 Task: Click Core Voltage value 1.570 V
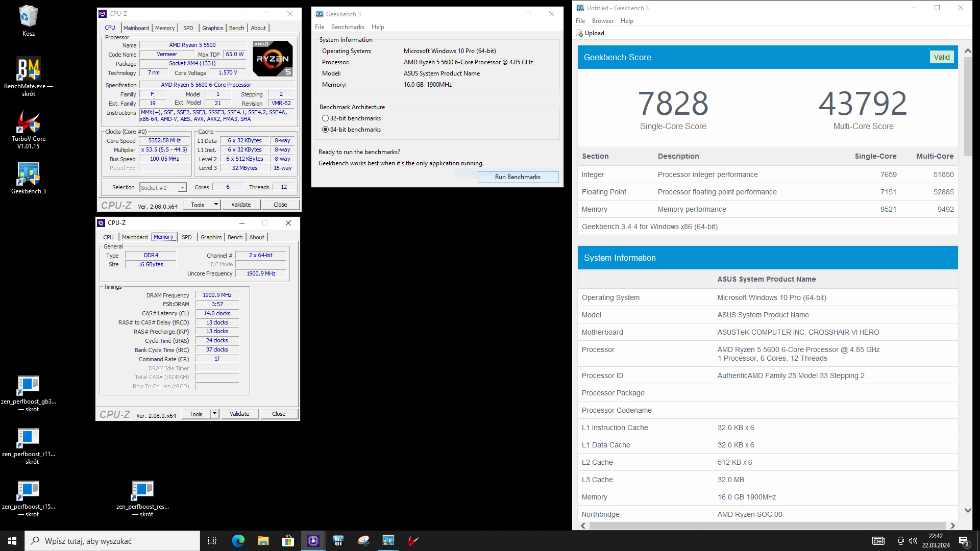228,73
